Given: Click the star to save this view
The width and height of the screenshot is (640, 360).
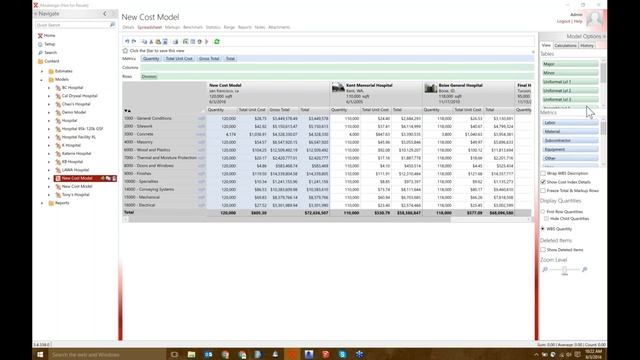Looking at the screenshot, I should tap(125, 51).
